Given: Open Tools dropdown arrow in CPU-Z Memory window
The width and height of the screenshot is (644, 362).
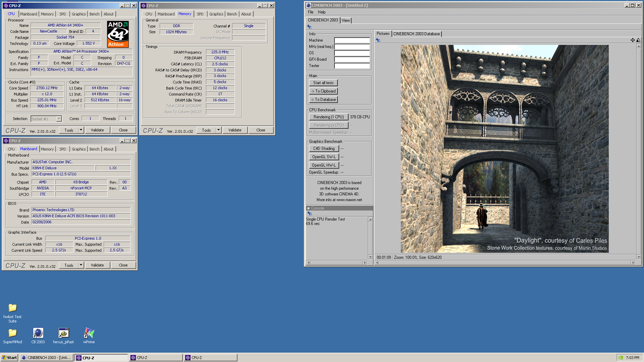Looking at the screenshot, I should click(218, 130).
